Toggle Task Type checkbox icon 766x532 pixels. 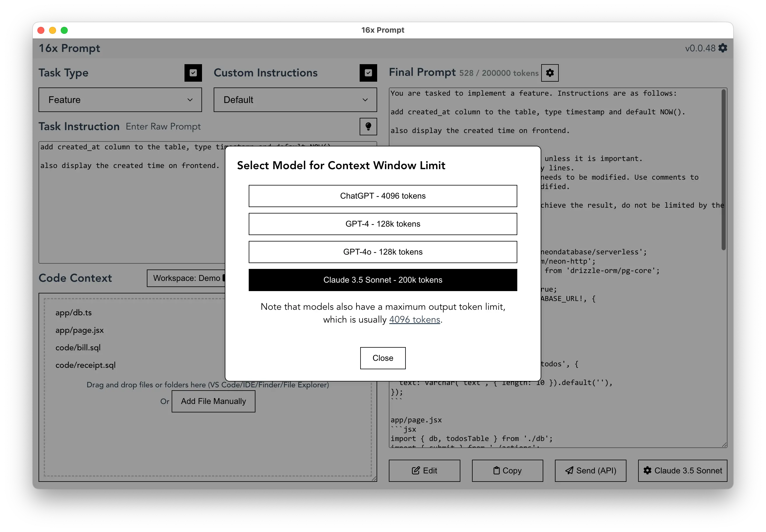[x=193, y=73]
